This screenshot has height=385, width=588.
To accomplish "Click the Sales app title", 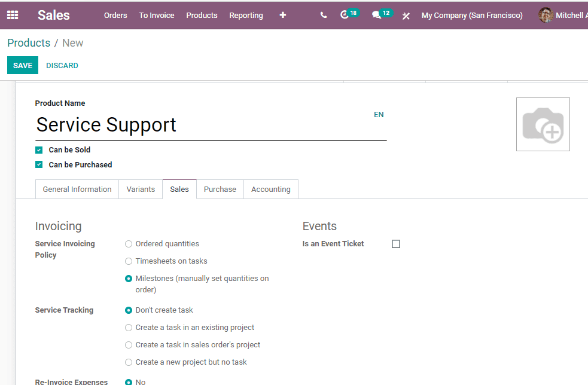I will [54, 15].
